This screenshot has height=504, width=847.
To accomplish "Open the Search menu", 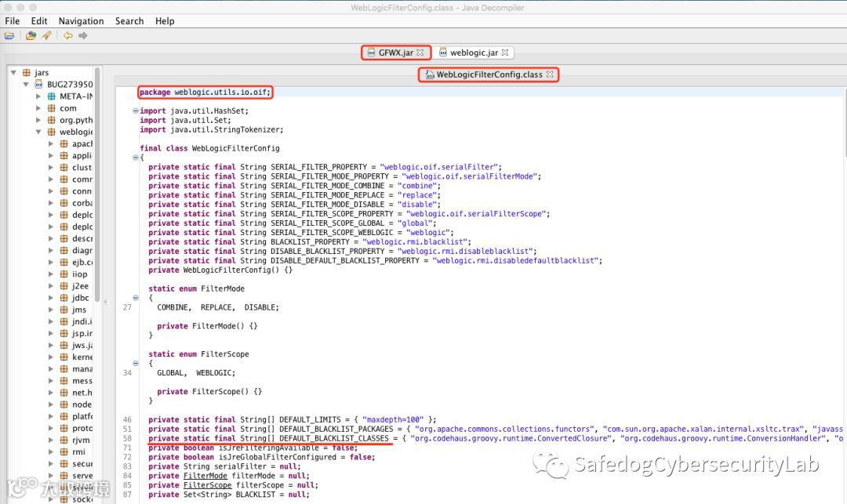I will click(x=129, y=21).
